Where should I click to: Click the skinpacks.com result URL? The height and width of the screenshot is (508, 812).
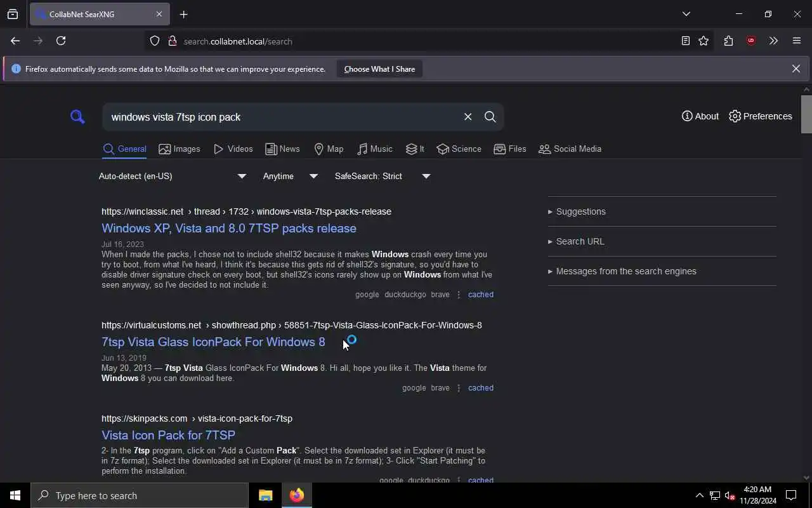197,418
